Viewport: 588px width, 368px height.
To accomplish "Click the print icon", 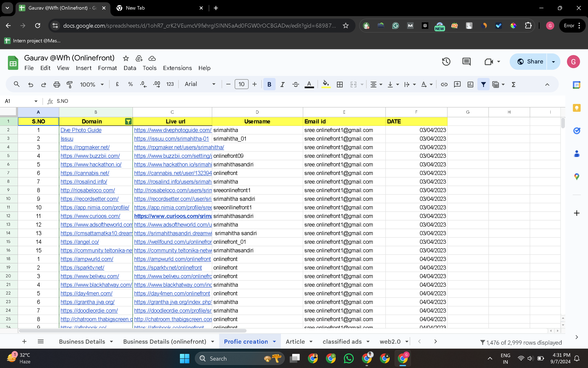I will pos(57,85).
